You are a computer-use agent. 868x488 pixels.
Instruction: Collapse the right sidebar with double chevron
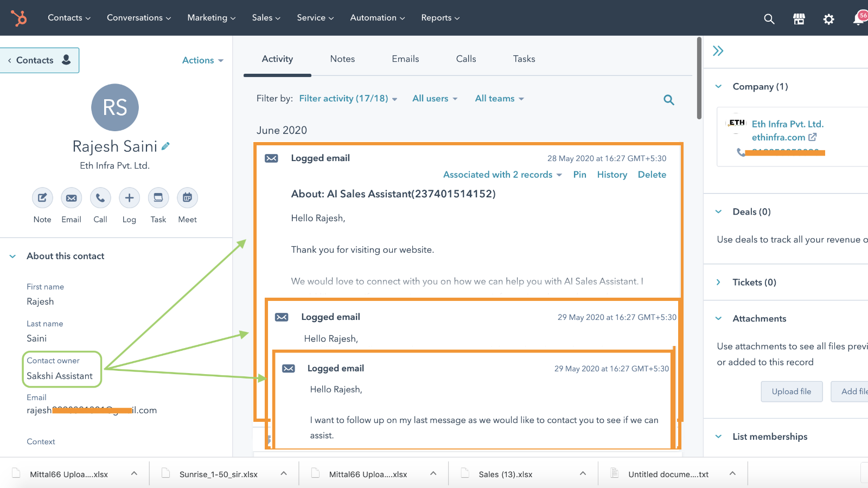[x=718, y=51]
